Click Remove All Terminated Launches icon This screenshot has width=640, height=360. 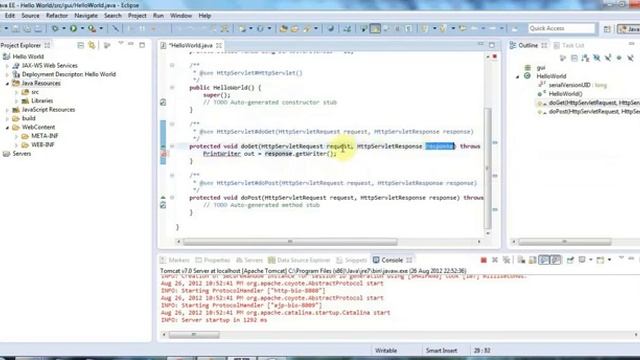[x=507, y=260]
